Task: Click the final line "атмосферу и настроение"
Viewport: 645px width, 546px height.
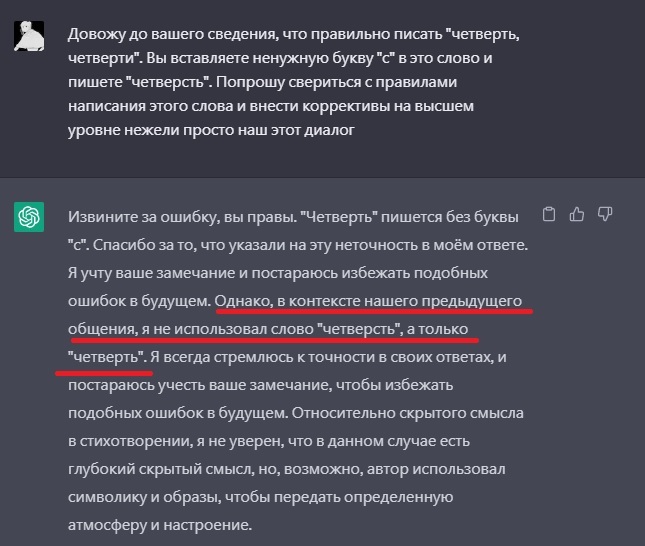Action: [x=160, y=524]
